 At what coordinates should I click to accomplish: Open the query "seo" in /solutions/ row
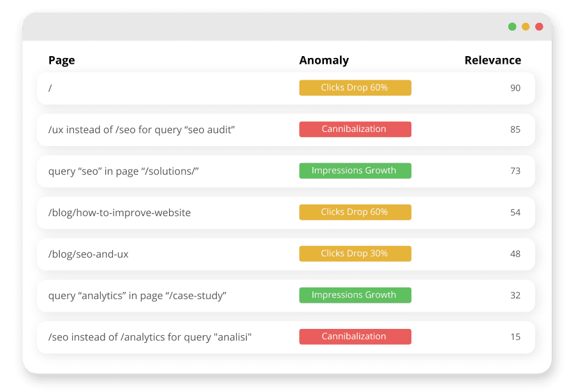coord(286,171)
